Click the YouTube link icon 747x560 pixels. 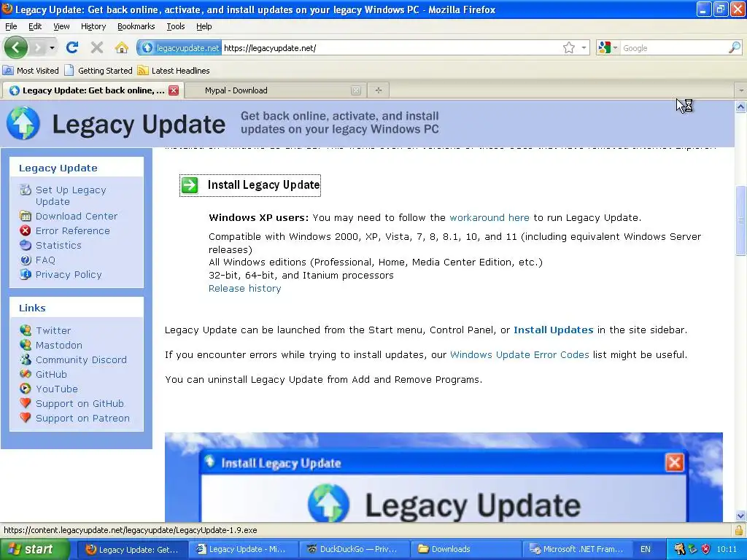click(x=26, y=389)
